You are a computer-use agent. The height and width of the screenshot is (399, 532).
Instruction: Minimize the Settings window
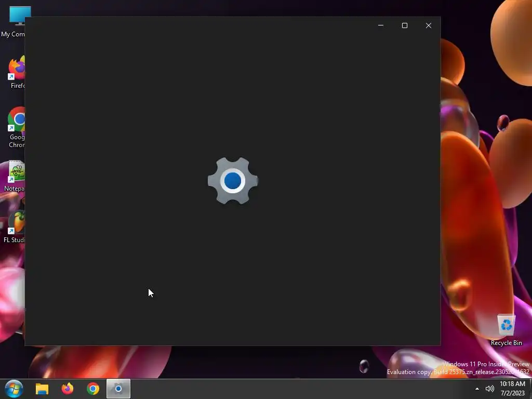pos(381,25)
